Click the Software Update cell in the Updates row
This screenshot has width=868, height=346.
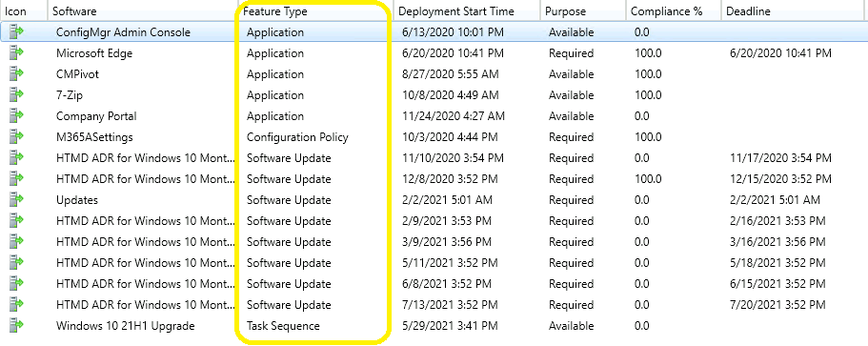[x=289, y=200]
